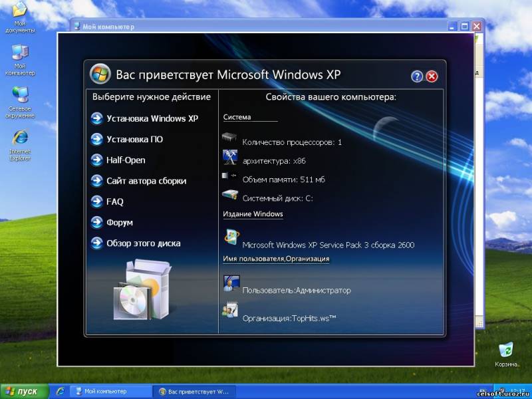Switch to Мой компьютер taskbar button

click(110, 392)
